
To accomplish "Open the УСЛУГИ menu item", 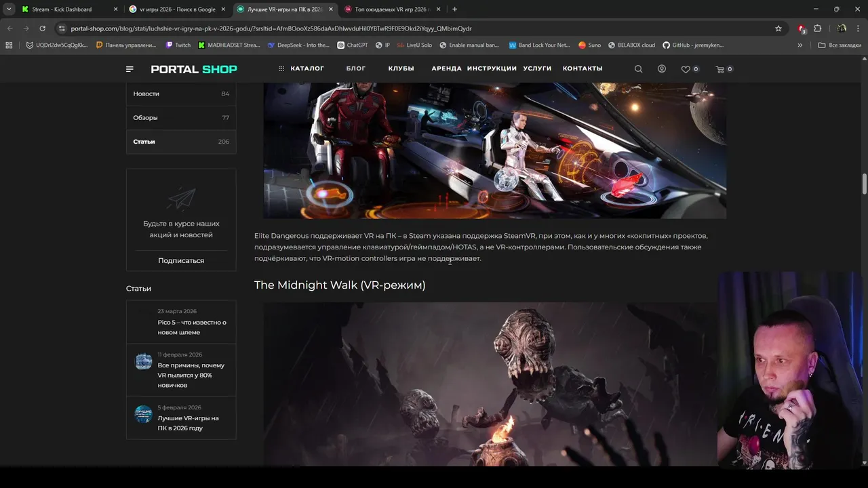I will [537, 68].
